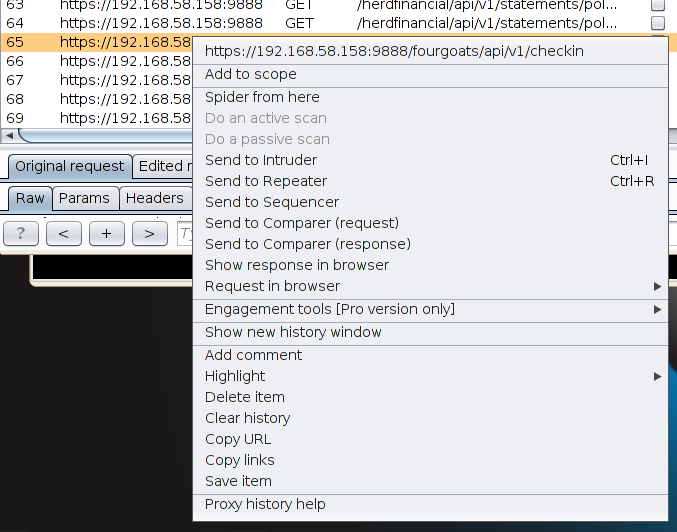Select history row 69
Image resolution: width=677 pixels, height=532 pixels.
(97, 118)
